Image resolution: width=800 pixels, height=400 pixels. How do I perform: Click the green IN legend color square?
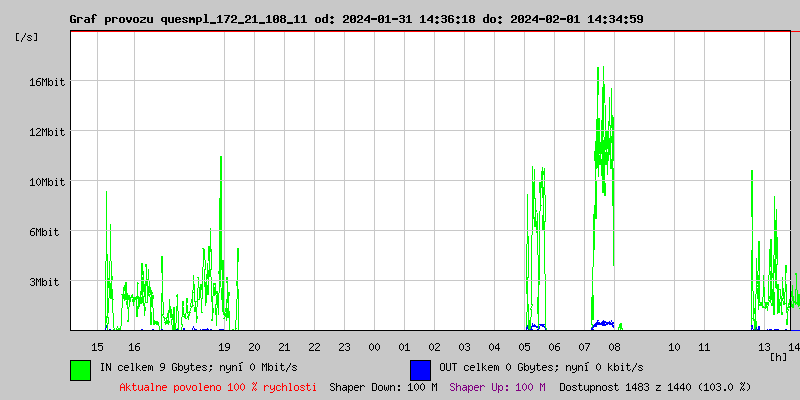(80, 369)
